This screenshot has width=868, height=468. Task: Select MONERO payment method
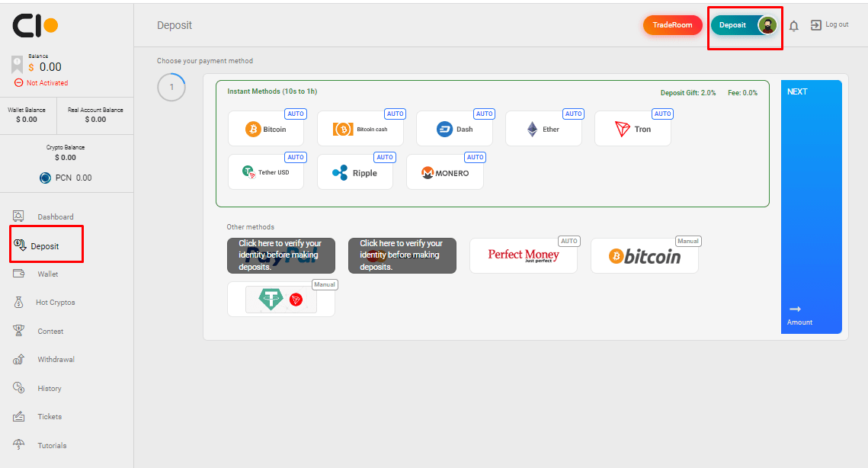[445, 172]
